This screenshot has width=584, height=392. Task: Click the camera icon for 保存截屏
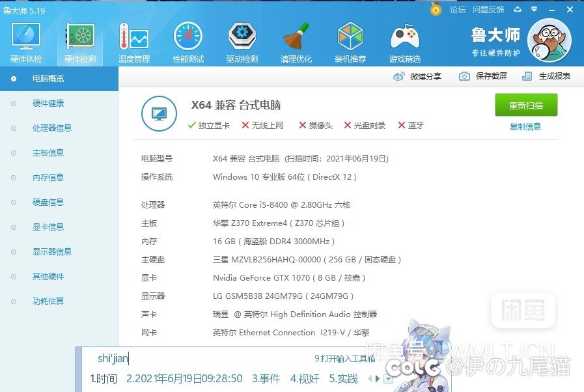(464, 76)
